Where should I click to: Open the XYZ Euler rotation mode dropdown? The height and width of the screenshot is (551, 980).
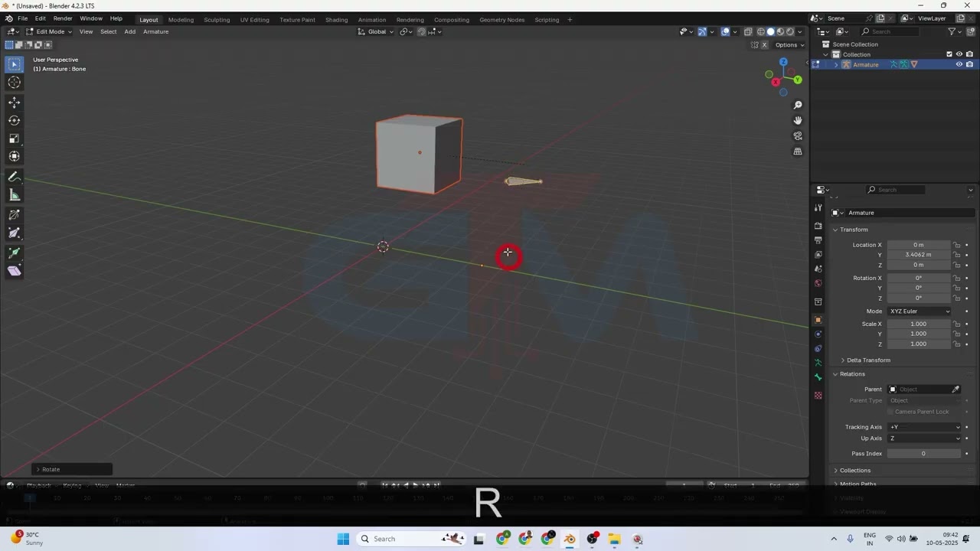[920, 311]
